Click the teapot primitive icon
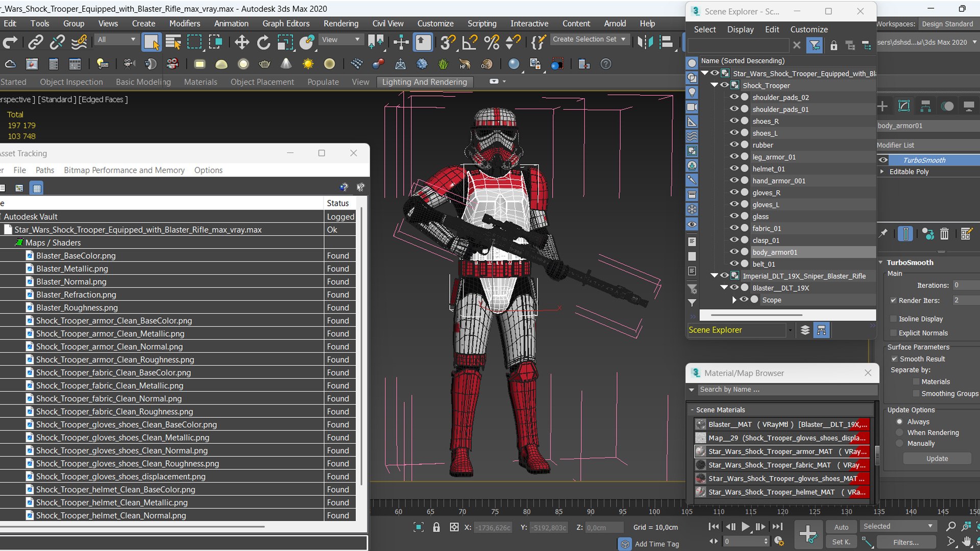 coord(264,64)
